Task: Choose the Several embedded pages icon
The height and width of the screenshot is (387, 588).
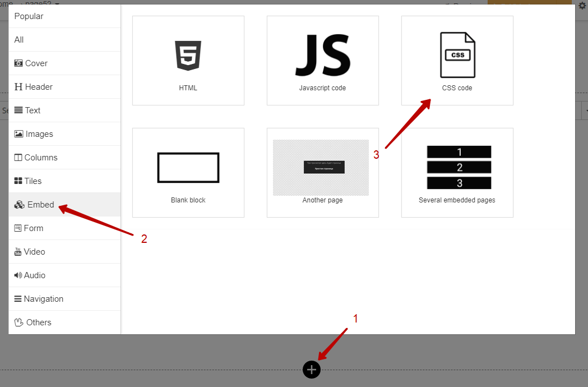Action: click(x=459, y=167)
